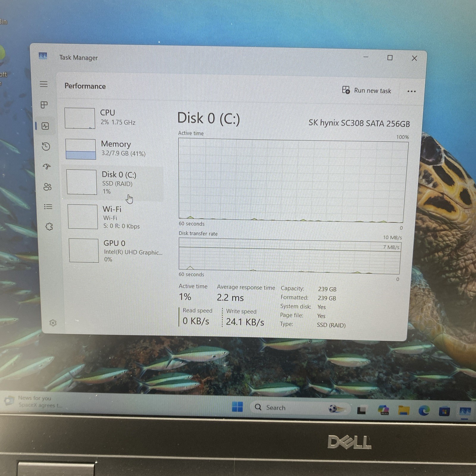
Task: Open Microsoft 365 Copilot taskbar icon
Action: [383, 410]
